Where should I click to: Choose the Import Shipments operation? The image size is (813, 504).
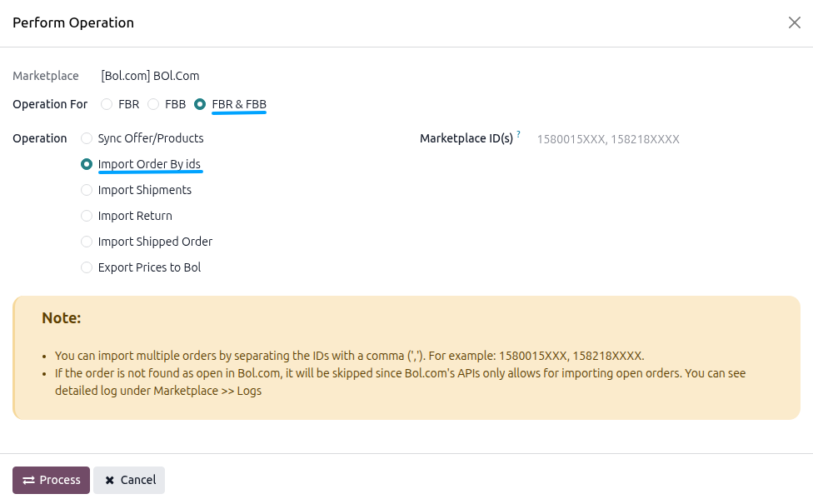(87, 190)
